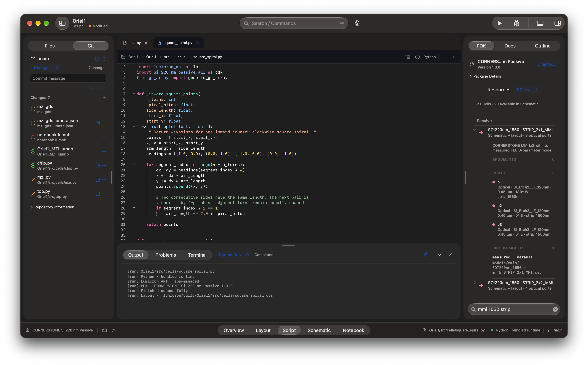
Task: Expand Package Details
Action: tap(485, 76)
